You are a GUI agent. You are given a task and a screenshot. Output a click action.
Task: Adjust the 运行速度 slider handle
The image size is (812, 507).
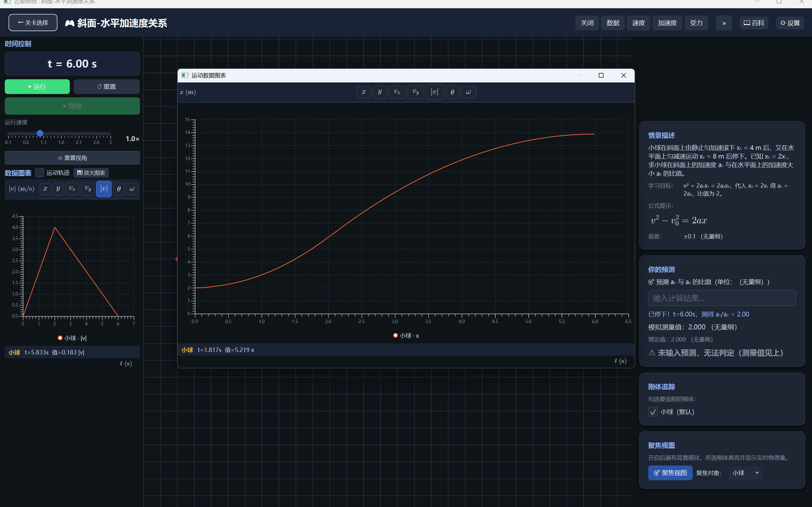40,133
